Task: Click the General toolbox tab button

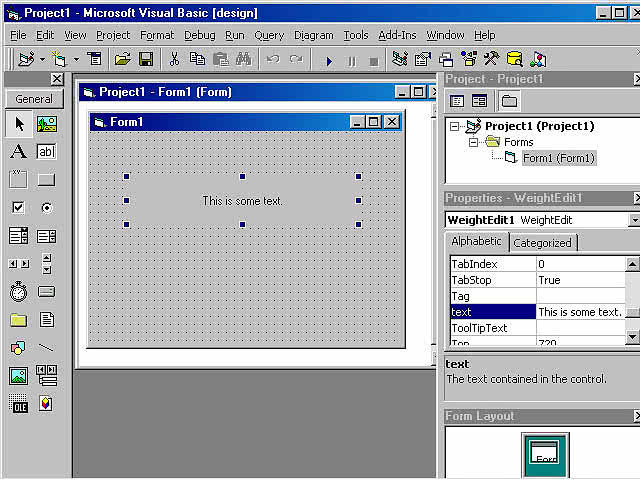Action: pos(34,99)
